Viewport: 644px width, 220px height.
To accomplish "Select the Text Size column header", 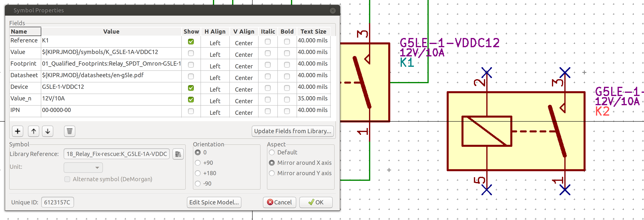I will click(313, 31).
